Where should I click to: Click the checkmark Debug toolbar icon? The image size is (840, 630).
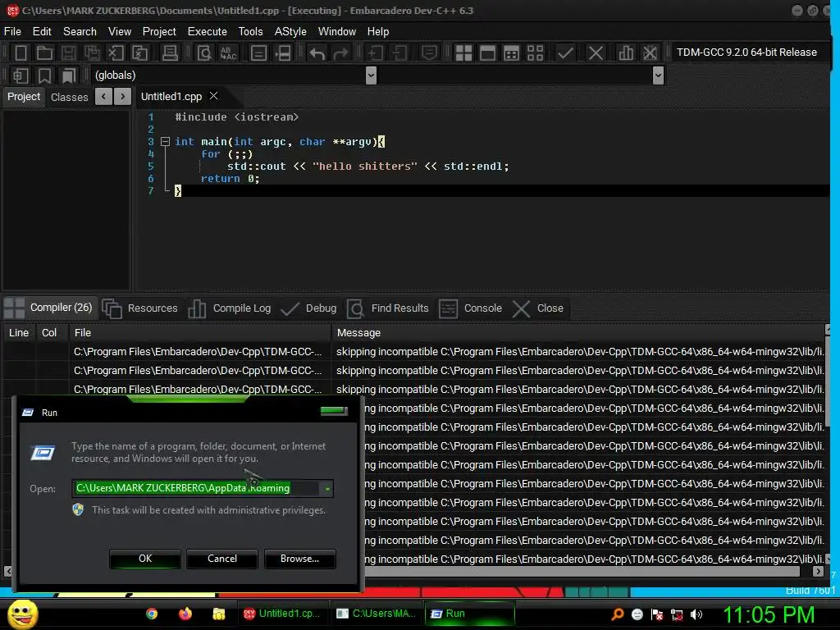(565, 53)
